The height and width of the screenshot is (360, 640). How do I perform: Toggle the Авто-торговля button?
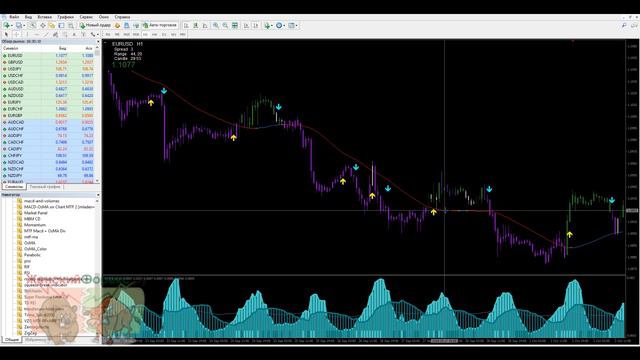(x=160, y=25)
